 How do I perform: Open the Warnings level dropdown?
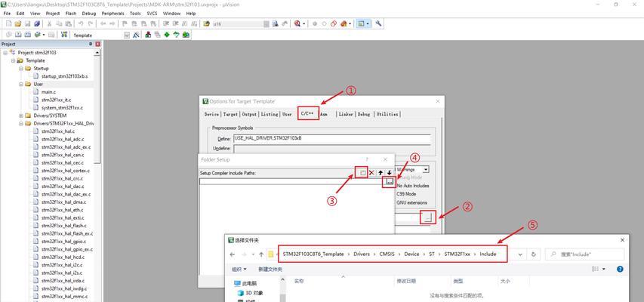click(x=427, y=169)
